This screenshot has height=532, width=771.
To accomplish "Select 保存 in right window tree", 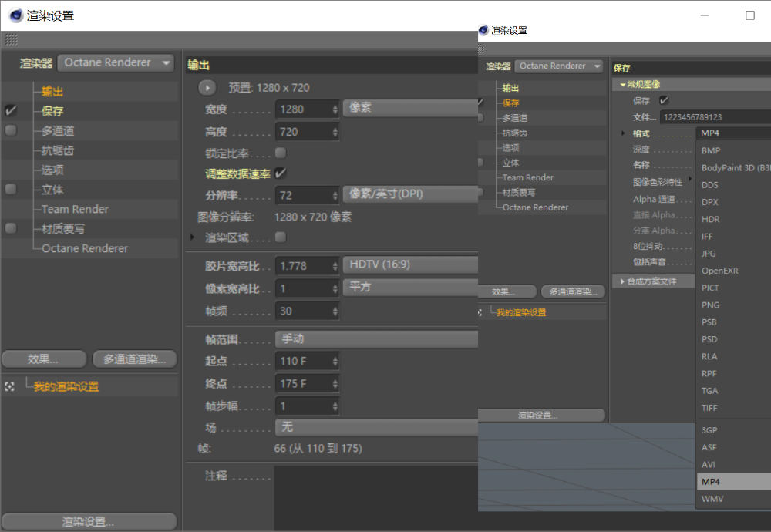I will coord(510,103).
